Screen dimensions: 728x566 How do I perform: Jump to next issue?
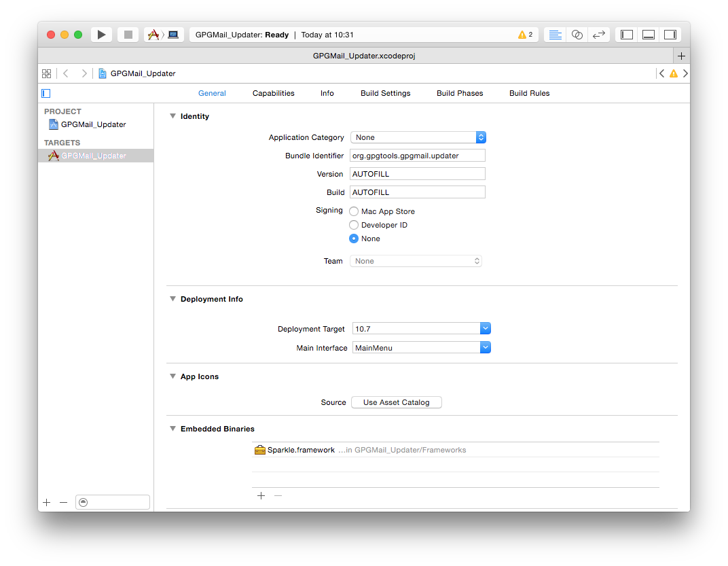coord(685,73)
